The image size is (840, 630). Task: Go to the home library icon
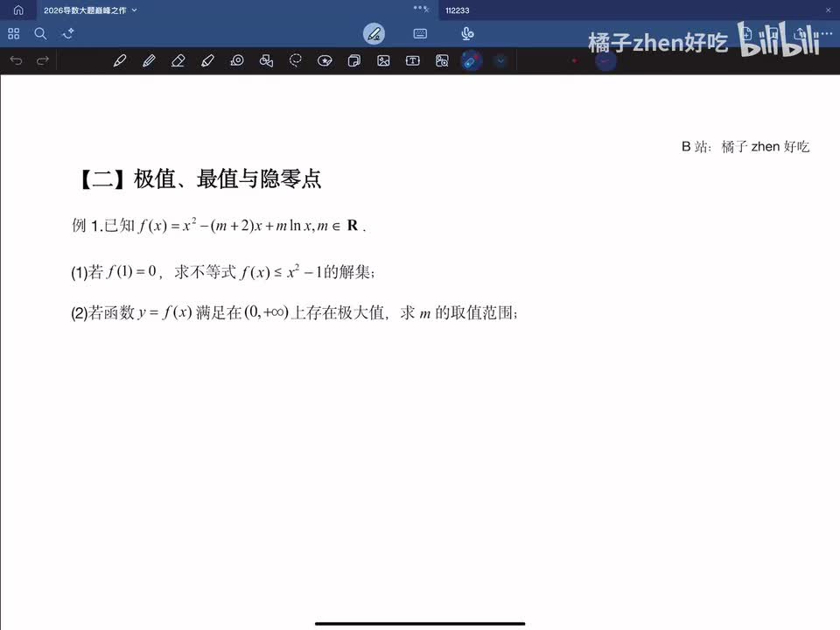(x=18, y=10)
